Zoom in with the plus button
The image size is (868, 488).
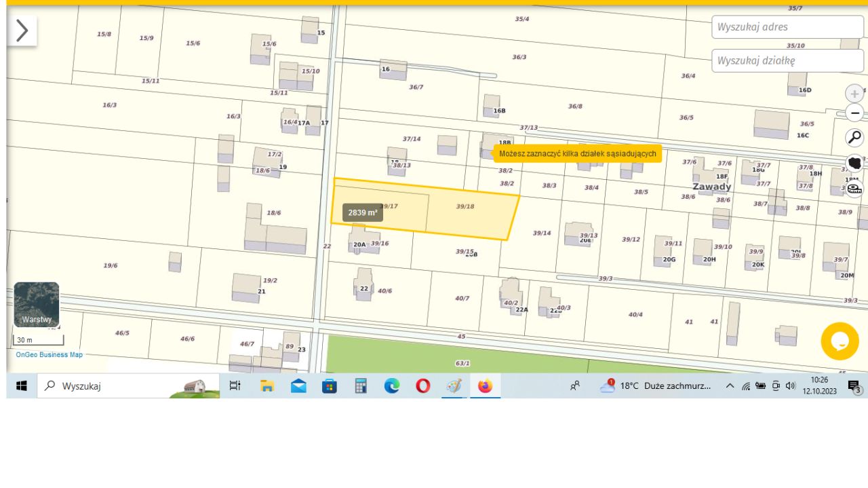point(854,94)
